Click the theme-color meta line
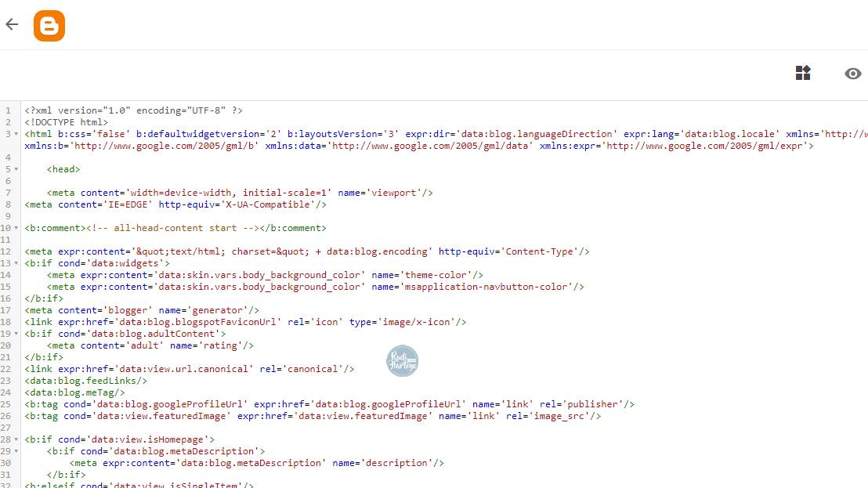This screenshot has width=868, height=488. tap(265, 275)
